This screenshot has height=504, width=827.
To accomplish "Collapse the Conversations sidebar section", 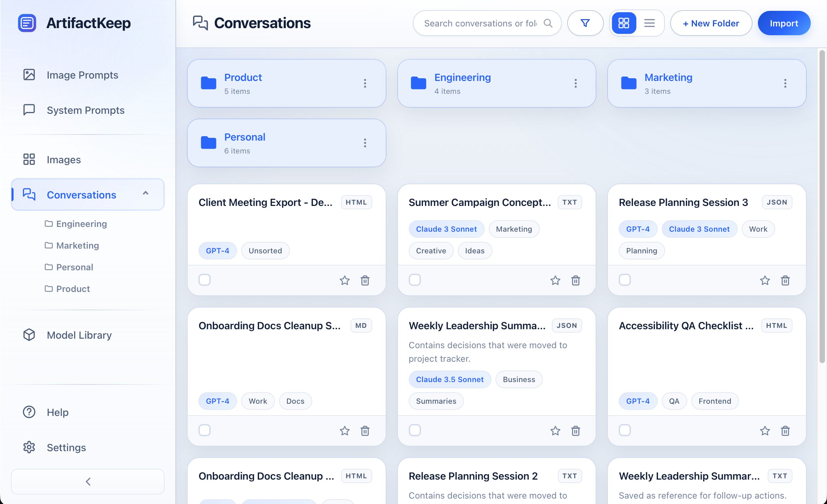I will coord(146,193).
